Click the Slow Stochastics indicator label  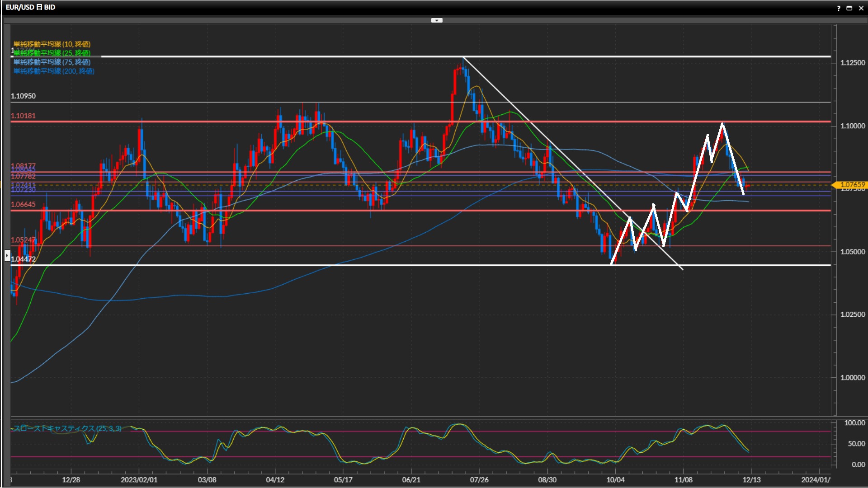tap(67, 428)
